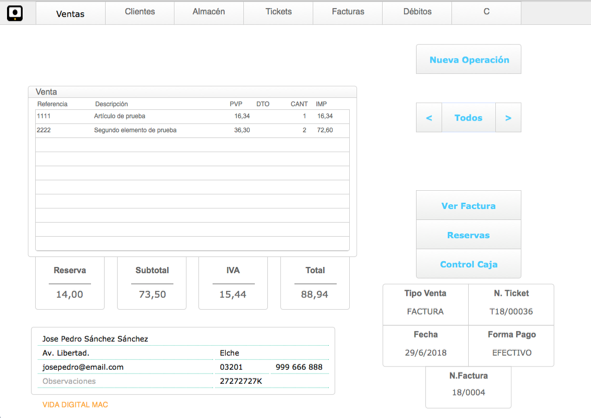The image size is (591, 418).
Task: Switch to the Clientes tab
Action: pos(140,12)
